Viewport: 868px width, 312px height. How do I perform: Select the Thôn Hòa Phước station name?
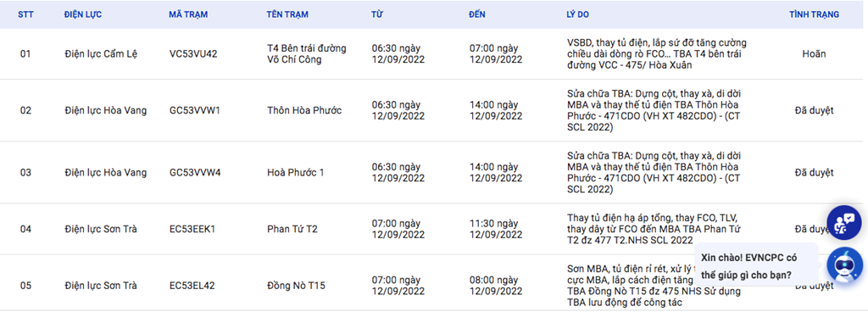click(304, 110)
